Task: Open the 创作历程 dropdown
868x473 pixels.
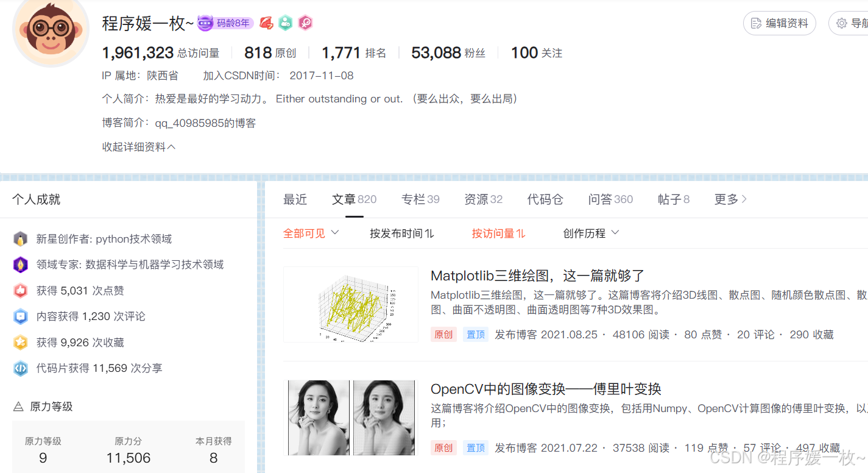Action: (590, 233)
